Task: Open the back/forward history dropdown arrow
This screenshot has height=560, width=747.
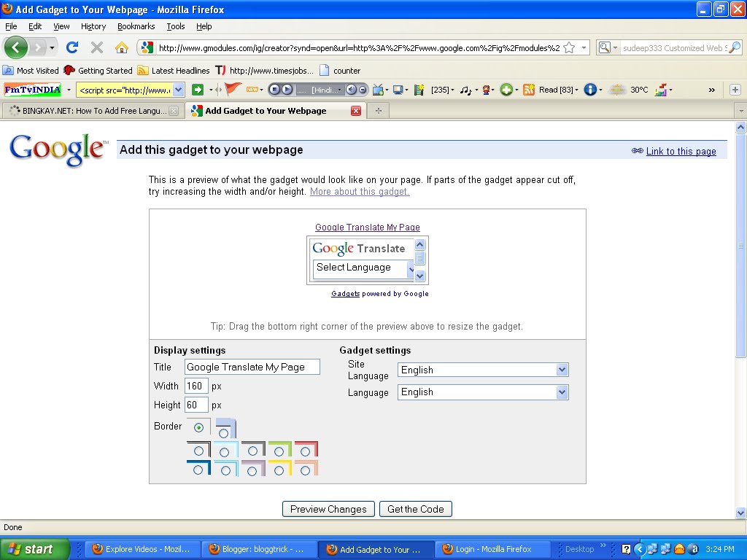Action: (52, 47)
